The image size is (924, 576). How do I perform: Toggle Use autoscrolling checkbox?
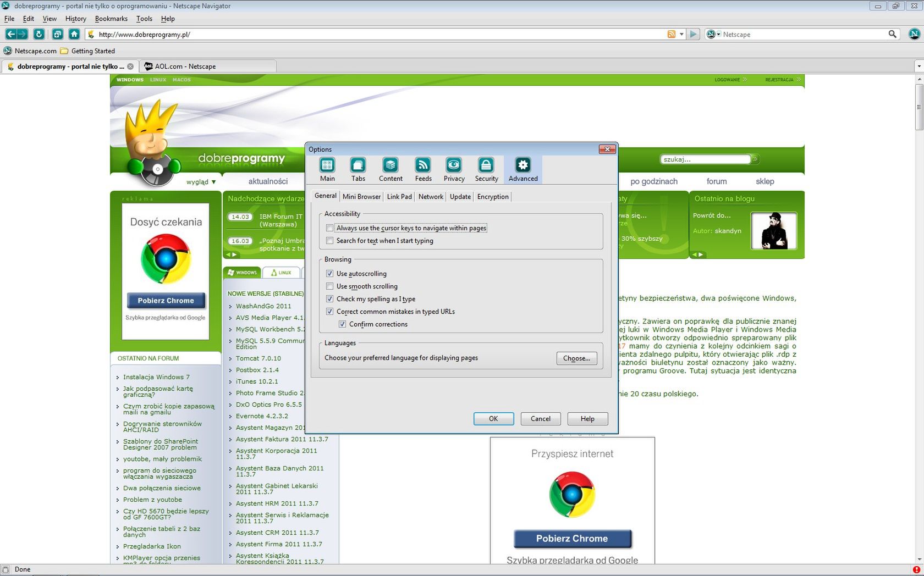point(330,274)
